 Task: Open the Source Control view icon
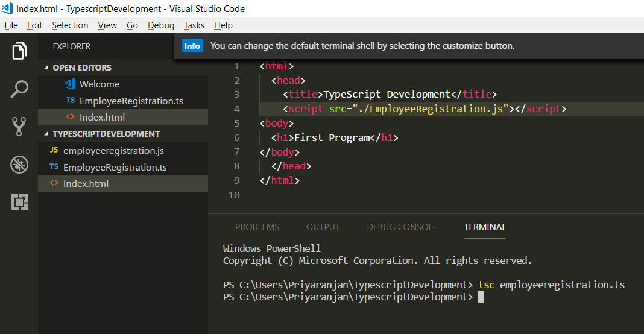19,127
